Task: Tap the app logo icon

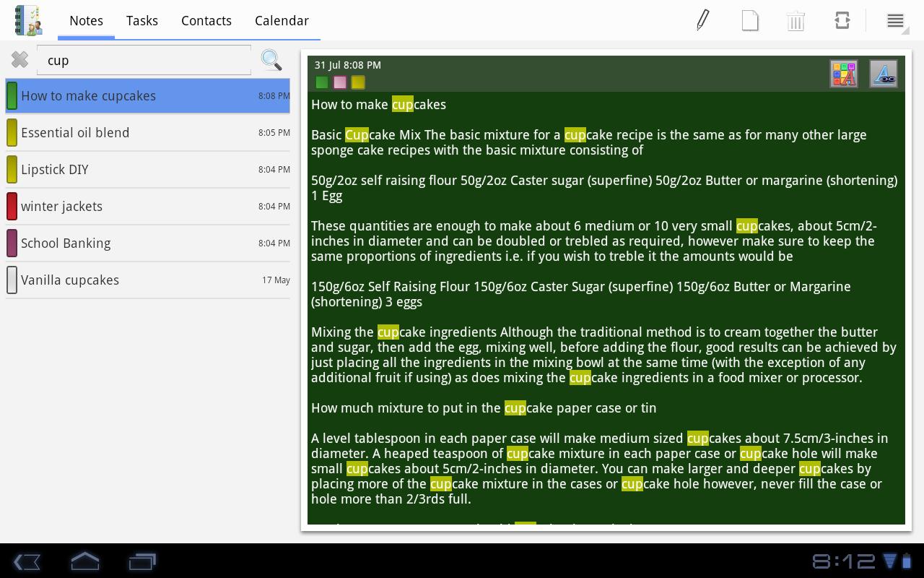Action: (x=29, y=20)
